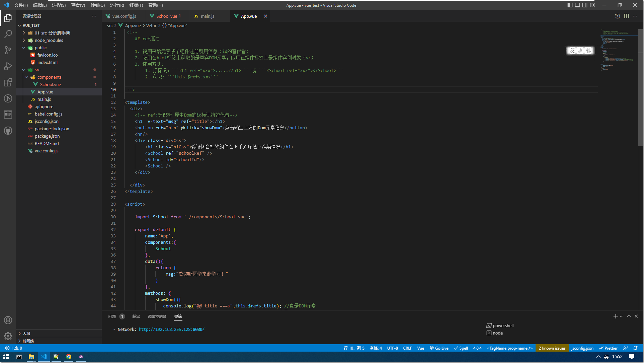Click the Spell status item
Screen dimensions: 644x363
tap(461, 348)
